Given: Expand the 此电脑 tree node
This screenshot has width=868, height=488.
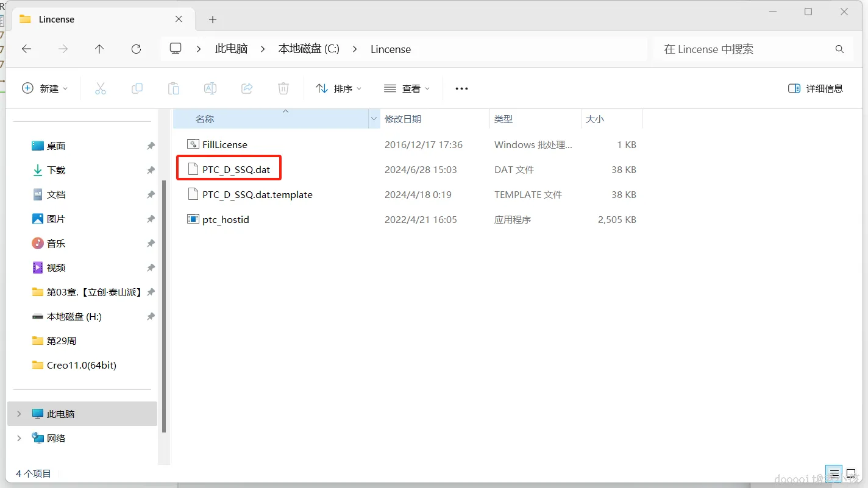Looking at the screenshot, I should click(x=19, y=414).
